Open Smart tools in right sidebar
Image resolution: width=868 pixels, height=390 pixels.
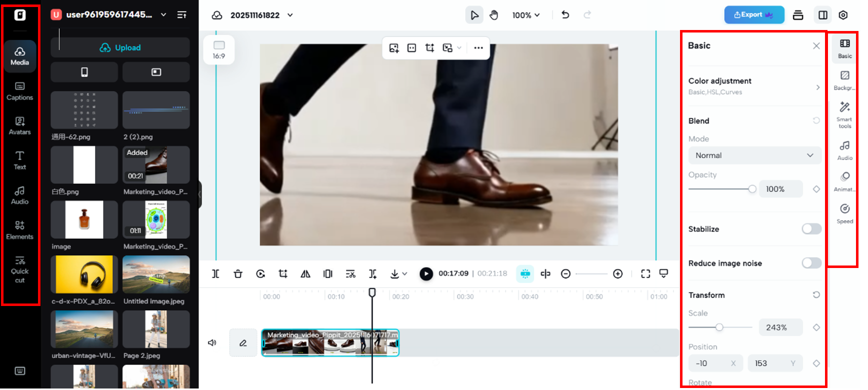tap(844, 114)
